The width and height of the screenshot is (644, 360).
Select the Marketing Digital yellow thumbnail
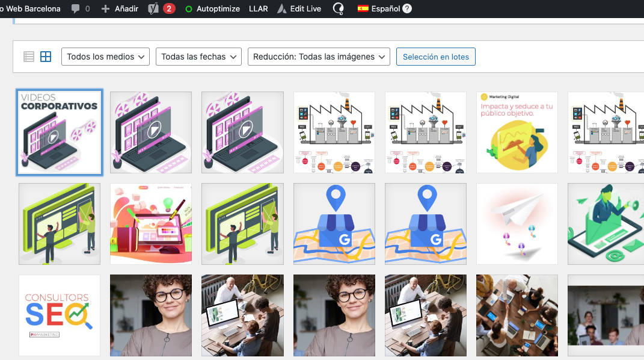tap(517, 132)
